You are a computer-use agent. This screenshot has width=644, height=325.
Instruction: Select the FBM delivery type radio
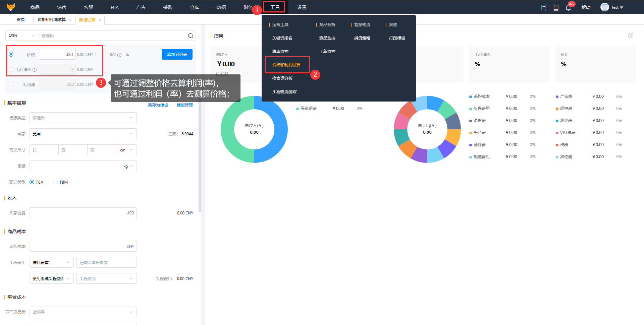pos(55,182)
